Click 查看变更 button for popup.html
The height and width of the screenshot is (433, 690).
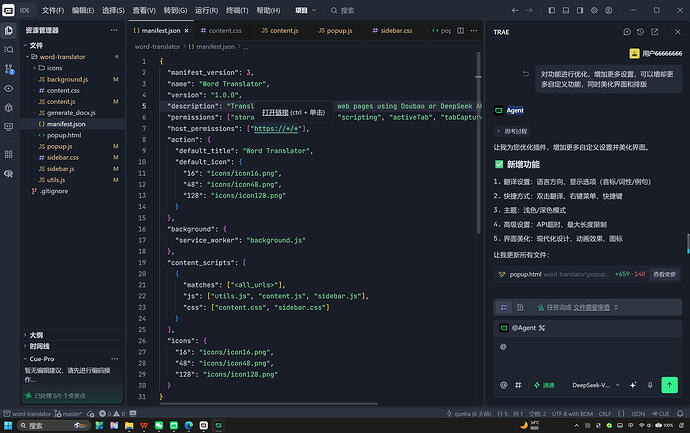(664, 274)
